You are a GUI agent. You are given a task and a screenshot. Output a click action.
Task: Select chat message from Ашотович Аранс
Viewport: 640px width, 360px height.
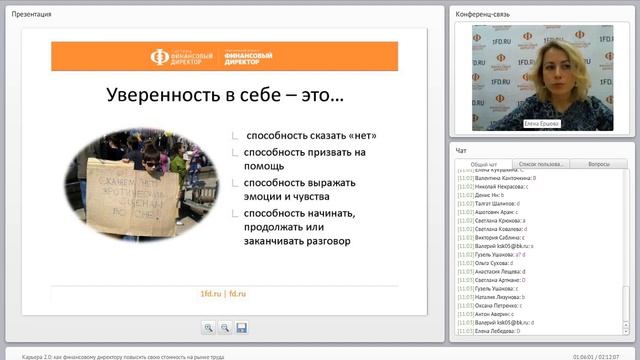point(488,212)
